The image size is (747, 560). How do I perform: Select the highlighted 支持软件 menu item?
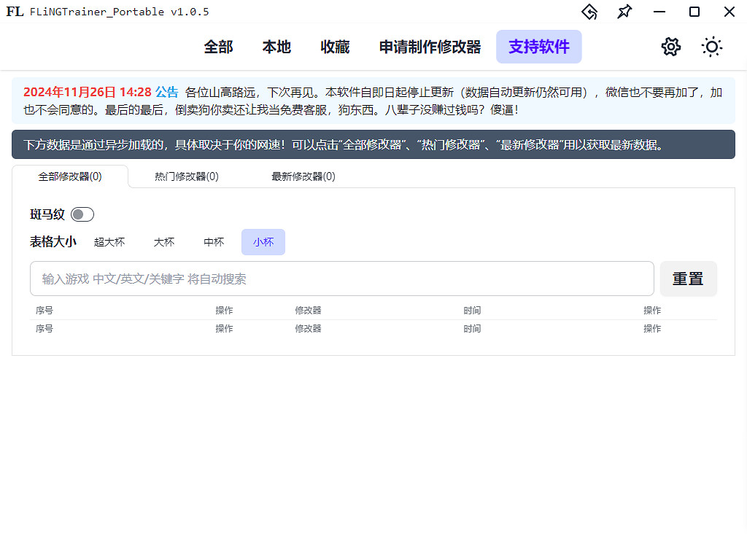pyautogui.click(x=538, y=46)
